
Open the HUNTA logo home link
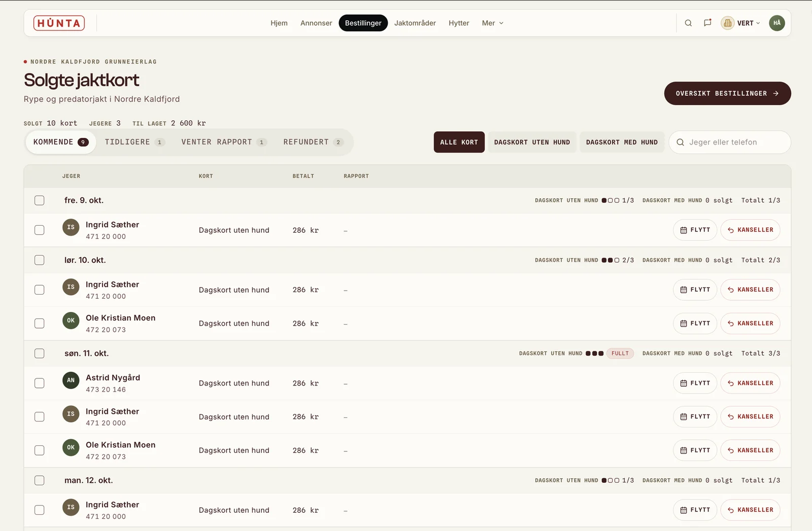coord(59,23)
